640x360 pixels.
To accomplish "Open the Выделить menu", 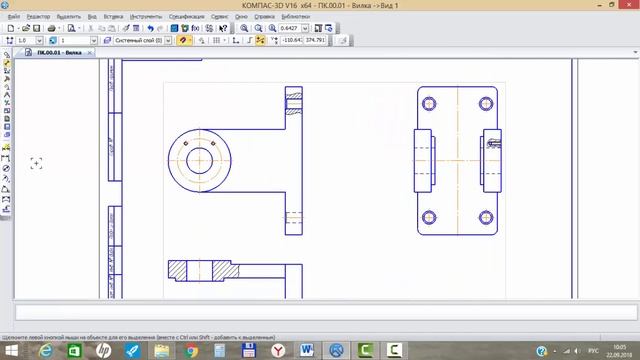I will pos(69,17).
